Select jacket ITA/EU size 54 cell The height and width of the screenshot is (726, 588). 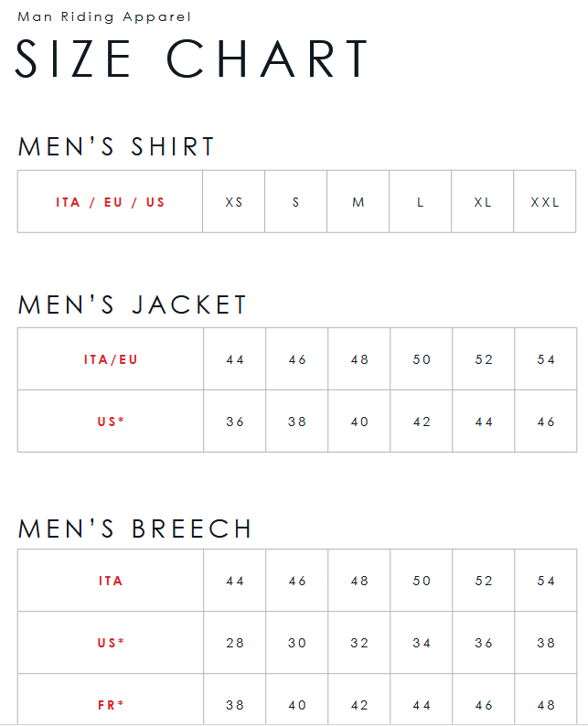point(546,359)
